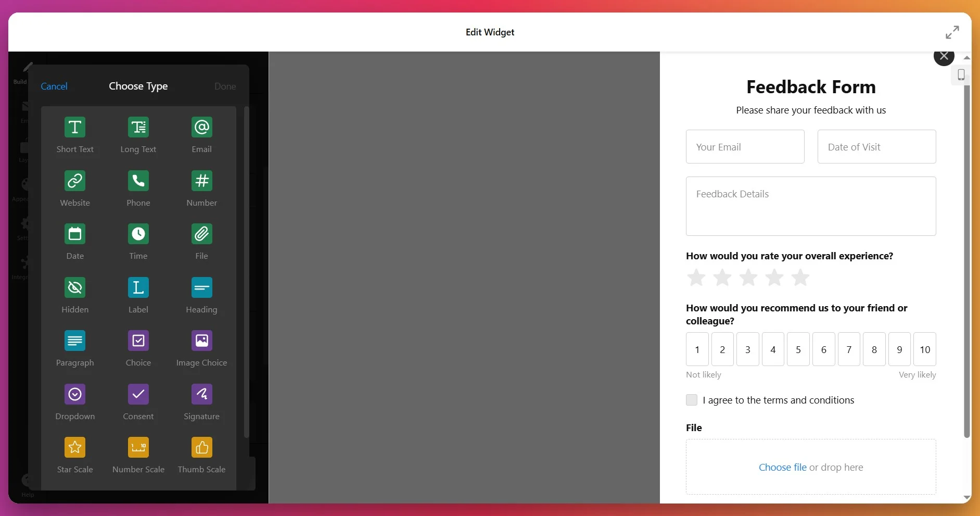The image size is (980, 516).
Task: Switch to the Settings section
Action: point(23,228)
